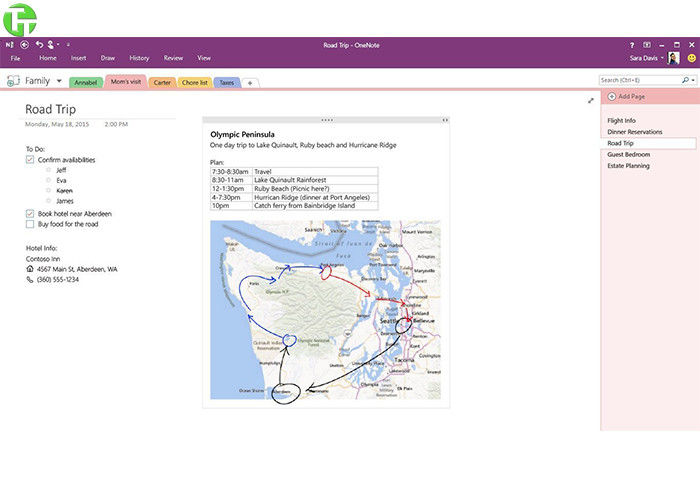Open the Draw ribbon tab

click(107, 58)
